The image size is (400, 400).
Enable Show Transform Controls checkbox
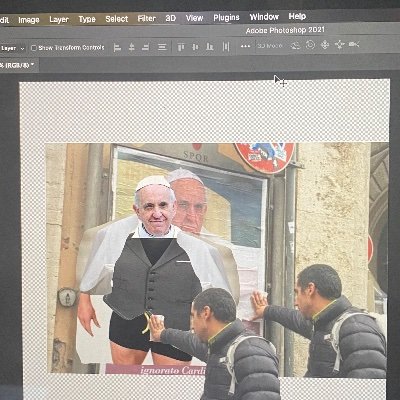(34, 48)
